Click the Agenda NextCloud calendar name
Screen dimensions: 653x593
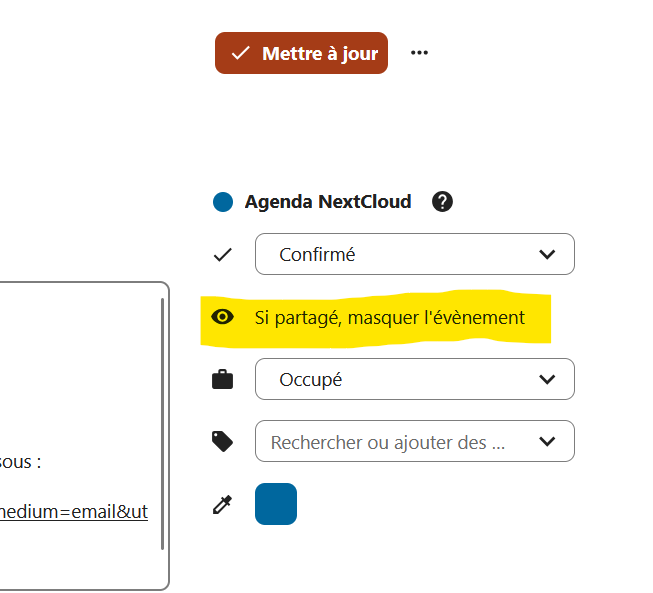(327, 202)
